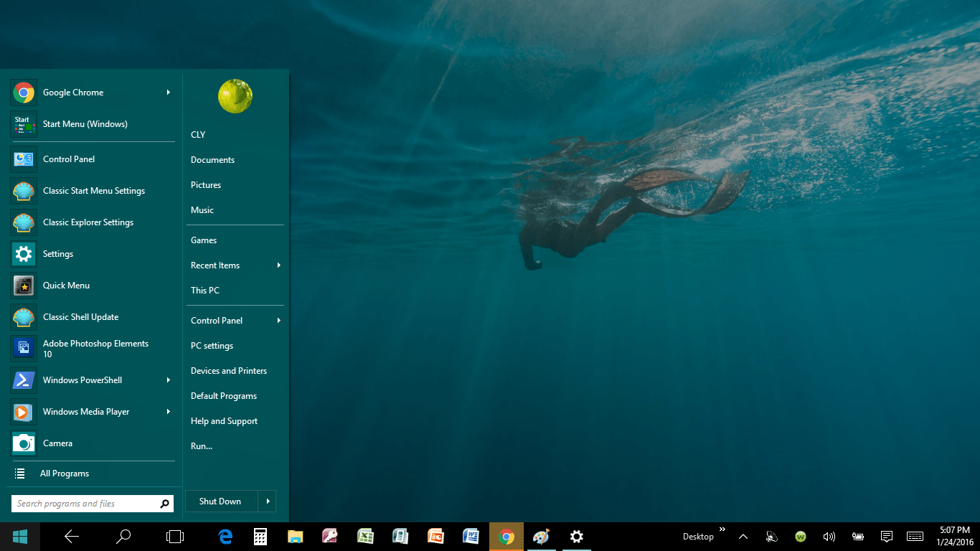Launch Excel from the taskbar

click(x=365, y=537)
